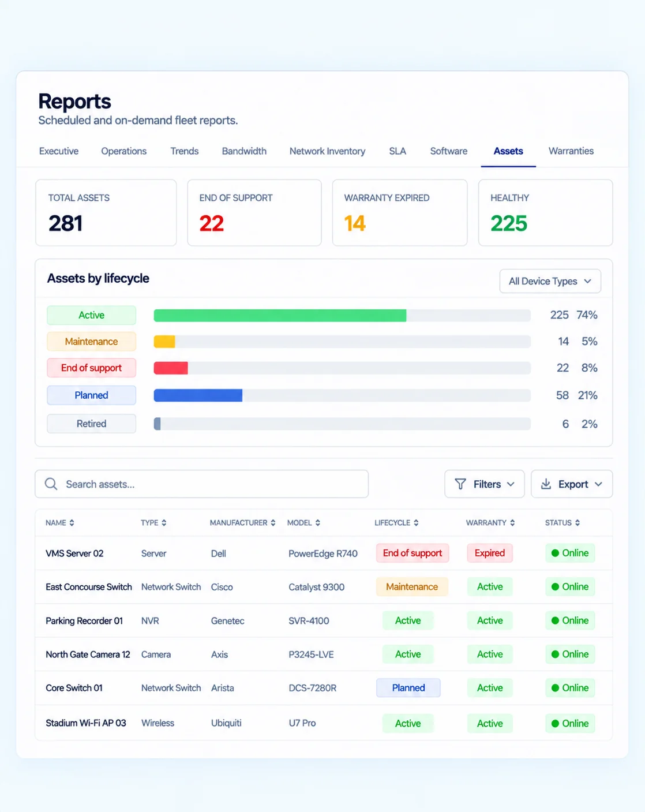Click the End of Support 22 card
Image resolution: width=645 pixels, height=812 pixels.
click(x=254, y=213)
